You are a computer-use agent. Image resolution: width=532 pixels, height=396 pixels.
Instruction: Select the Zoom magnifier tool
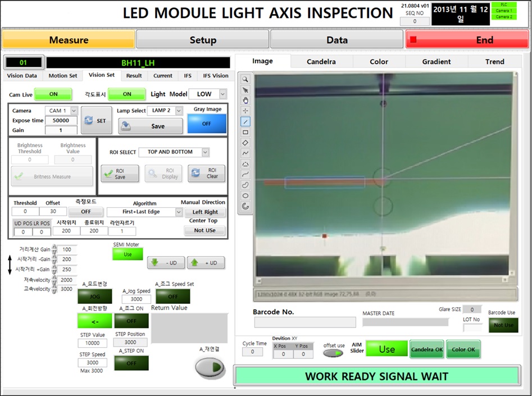tap(245, 79)
